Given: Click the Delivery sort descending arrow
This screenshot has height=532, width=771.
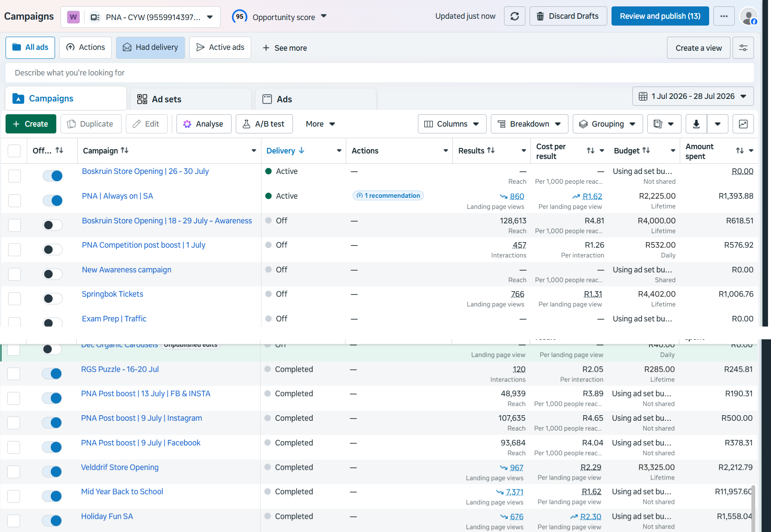Looking at the screenshot, I should pos(301,150).
